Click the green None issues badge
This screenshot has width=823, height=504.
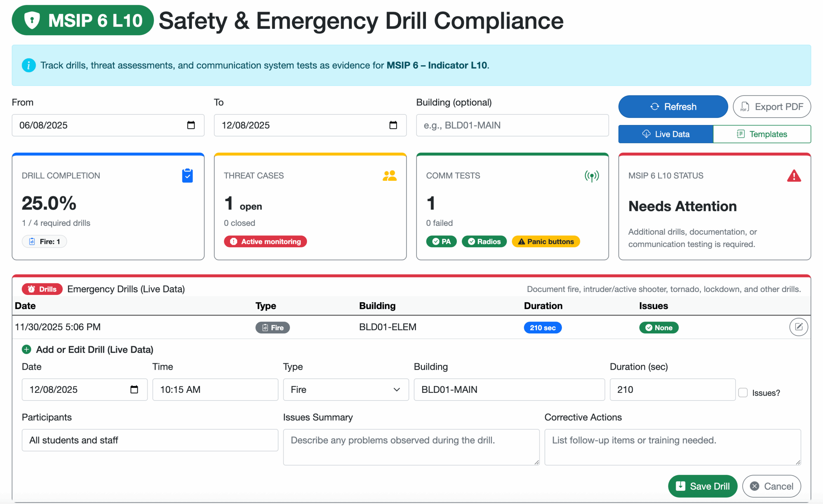[x=659, y=327]
